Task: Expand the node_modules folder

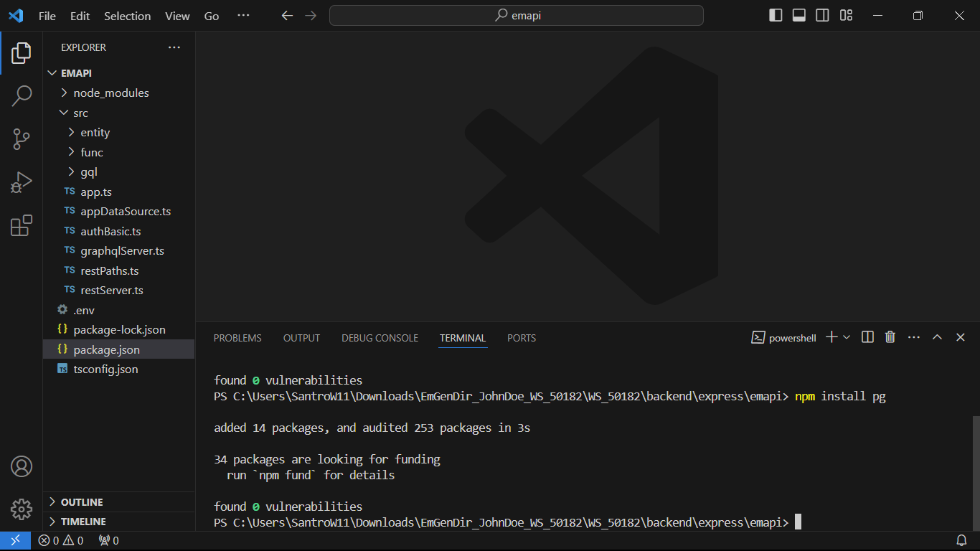Action: (119, 93)
